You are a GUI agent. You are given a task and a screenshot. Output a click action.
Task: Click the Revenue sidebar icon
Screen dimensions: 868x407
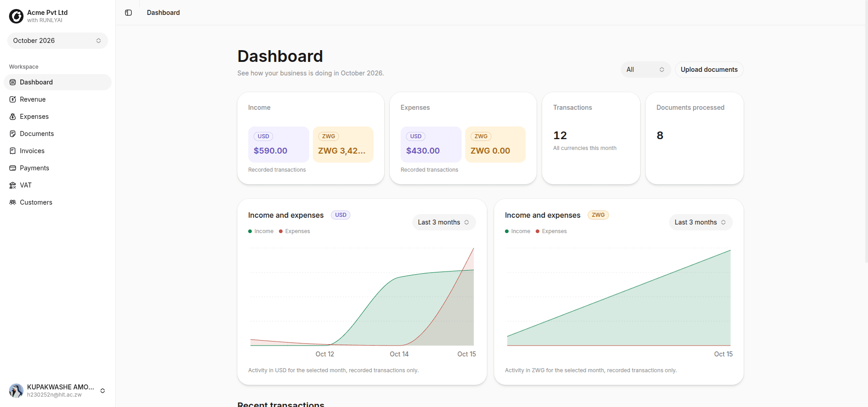[x=13, y=99]
